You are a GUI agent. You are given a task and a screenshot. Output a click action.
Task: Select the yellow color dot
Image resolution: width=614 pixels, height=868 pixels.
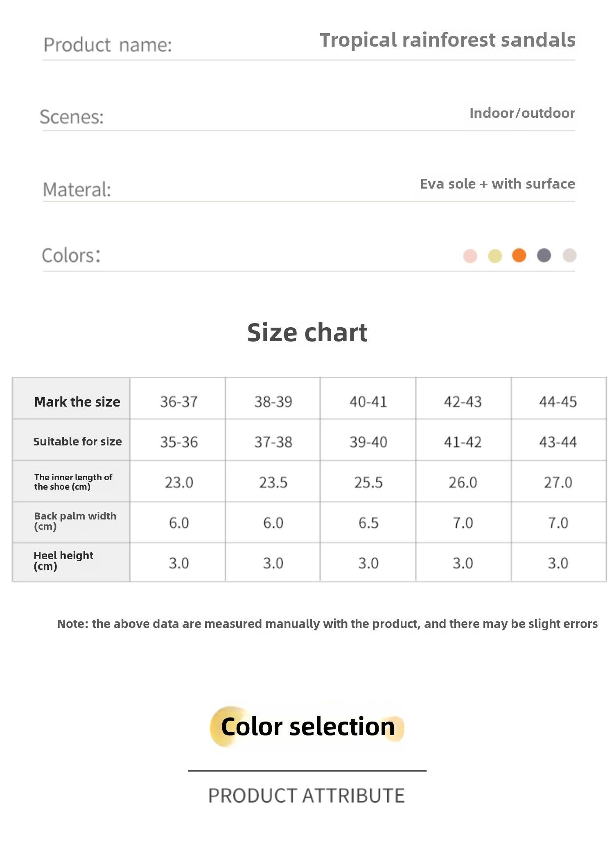(495, 256)
